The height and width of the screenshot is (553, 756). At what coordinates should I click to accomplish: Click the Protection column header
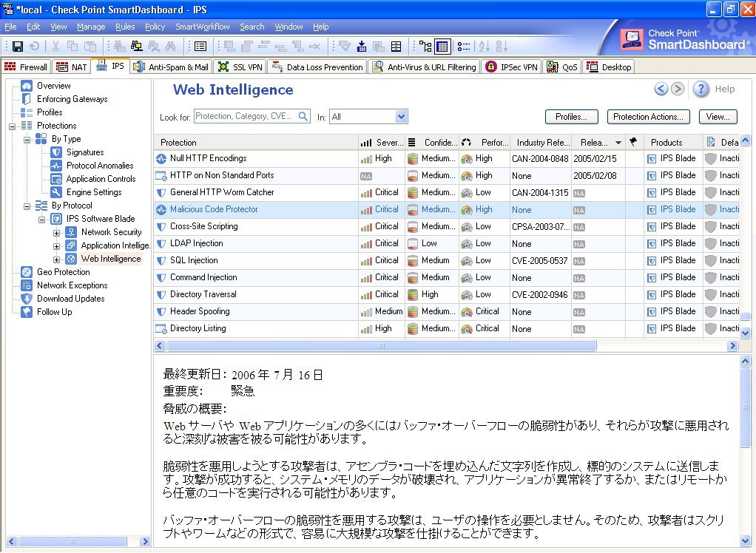pos(256,143)
